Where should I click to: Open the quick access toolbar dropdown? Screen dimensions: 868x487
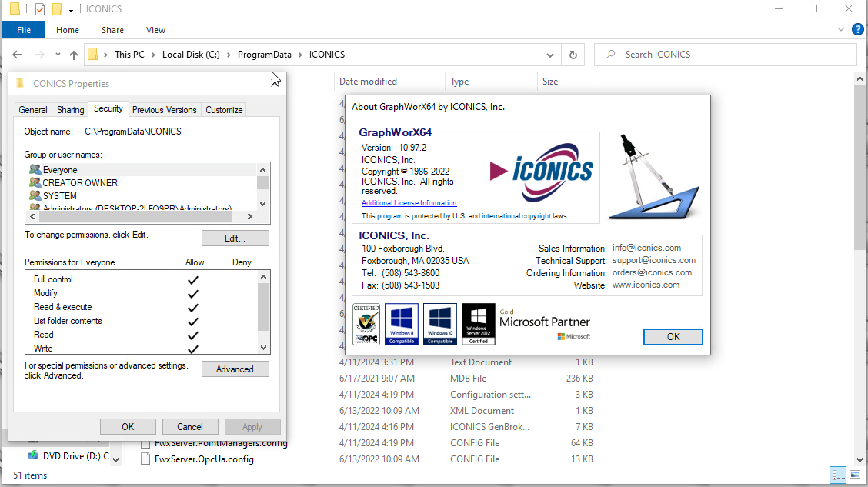point(70,9)
